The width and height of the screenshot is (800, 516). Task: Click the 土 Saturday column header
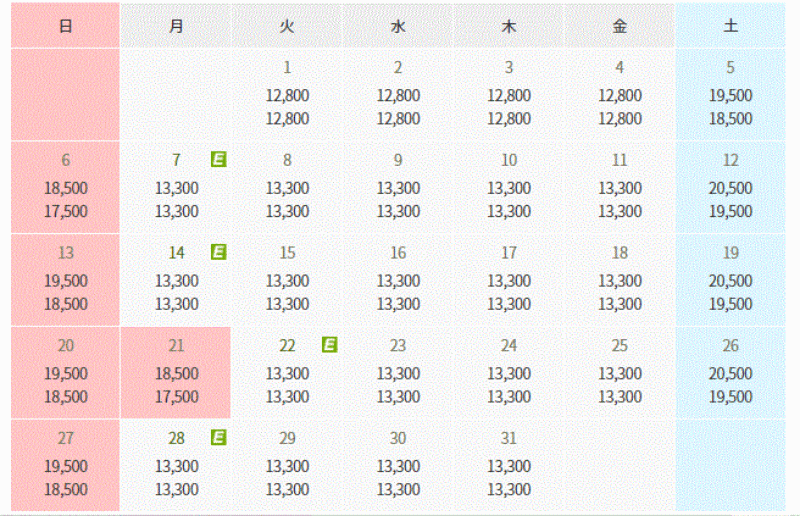pyautogui.click(x=730, y=26)
